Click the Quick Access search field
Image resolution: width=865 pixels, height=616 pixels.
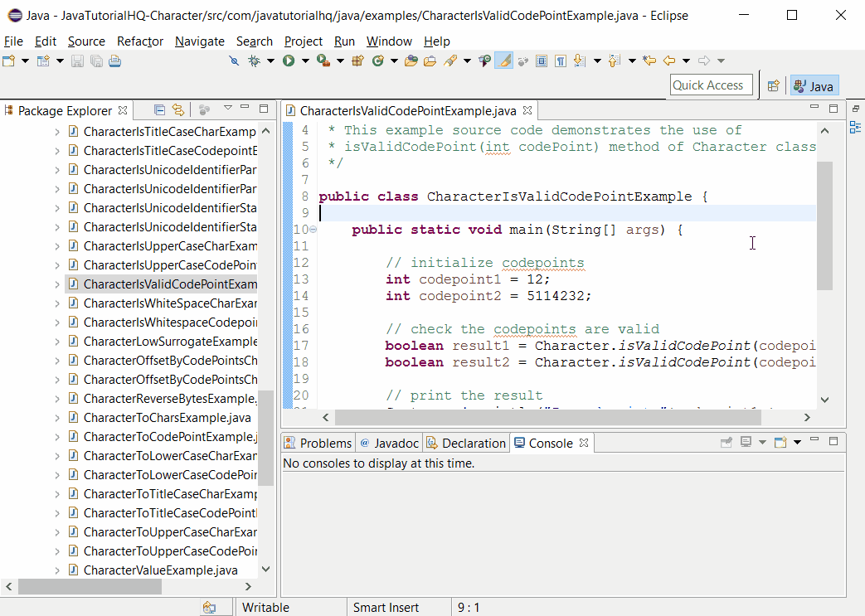point(711,85)
